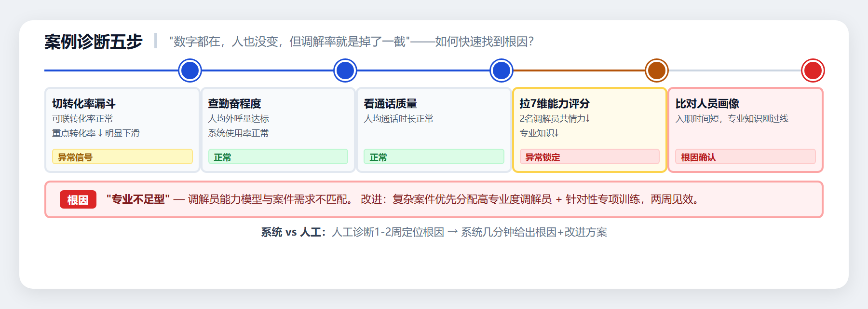Click 正常 badge under 查勤奋程度
This screenshot has height=309, width=868.
click(278, 157)
